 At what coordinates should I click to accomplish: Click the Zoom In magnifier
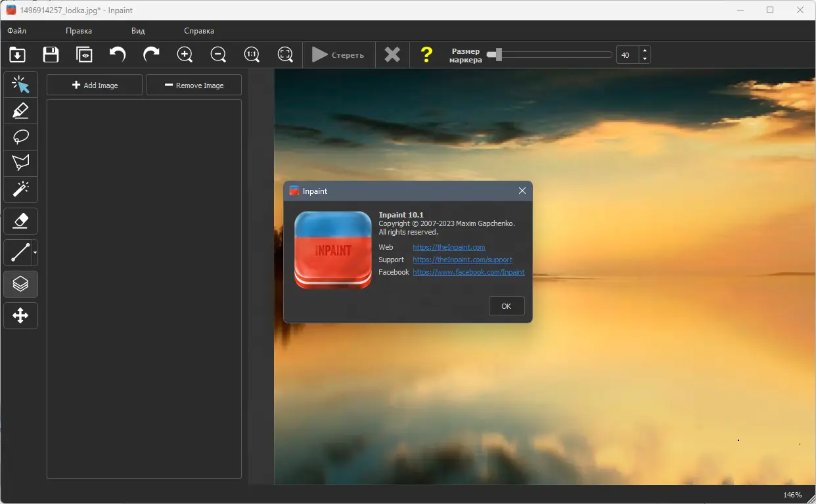tap(185, 55)
